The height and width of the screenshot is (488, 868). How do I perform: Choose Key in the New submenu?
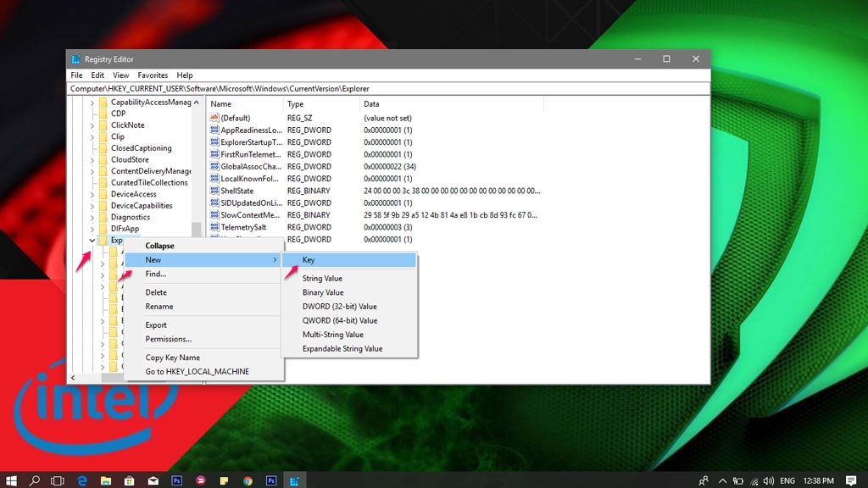pyautogui.click(x=348, y=259)
